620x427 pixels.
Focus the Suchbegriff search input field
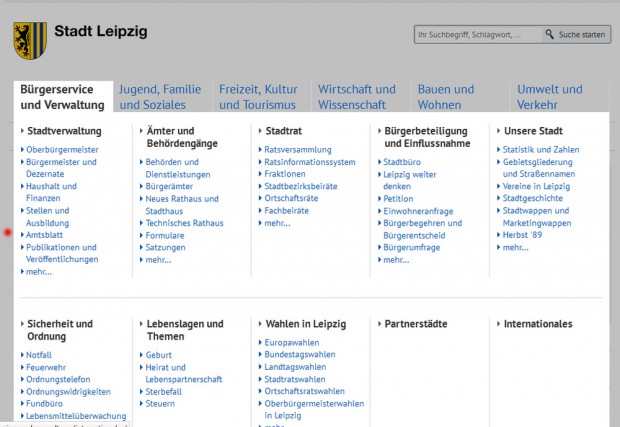pos(478,35)
